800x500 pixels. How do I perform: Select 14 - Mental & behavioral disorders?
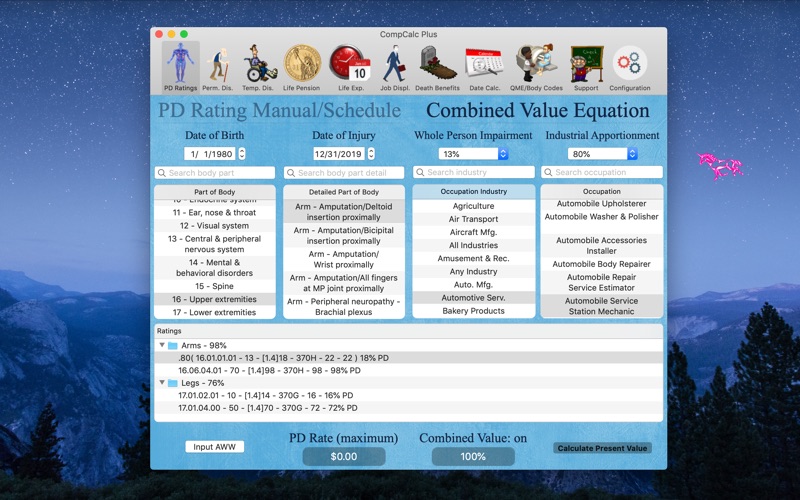pyautogui.click(x=214, y=267)
